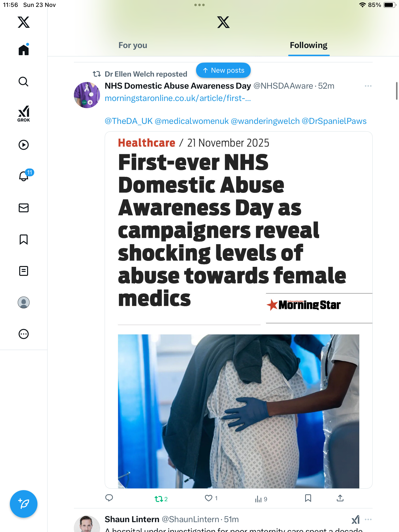The width and height of the screenshot is (399, 532).
Task: Open the Lists icon in sidebar
Action: (24, 271)
